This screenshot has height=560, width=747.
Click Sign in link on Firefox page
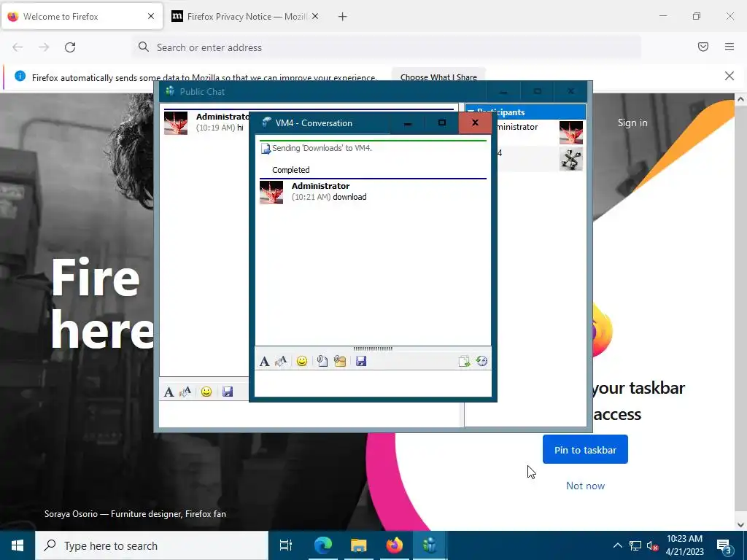(632, 122)
